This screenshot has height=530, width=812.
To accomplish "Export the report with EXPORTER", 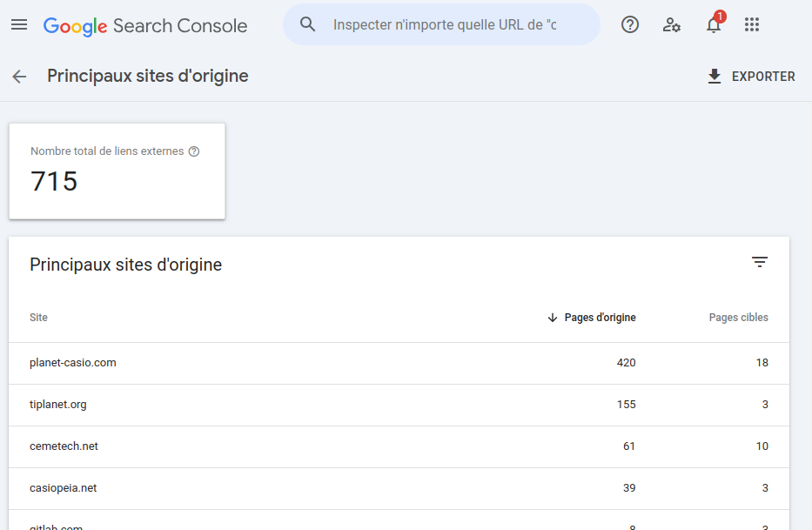I will (750, 77).
